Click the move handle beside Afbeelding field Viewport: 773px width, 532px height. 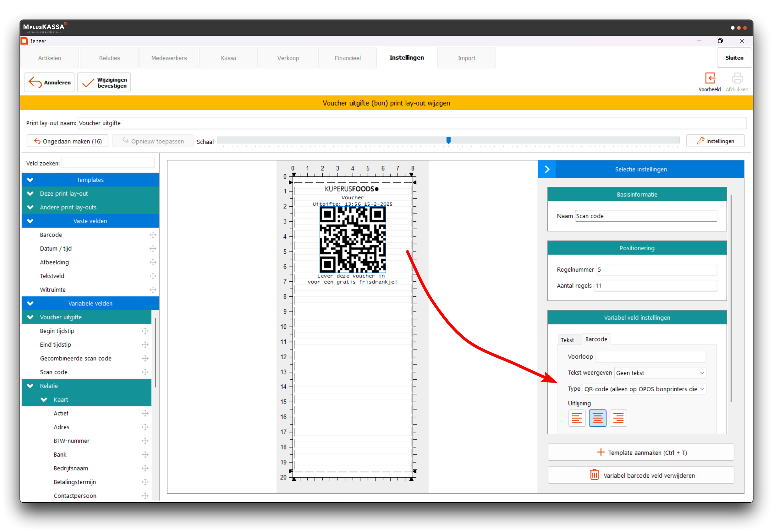153,262
